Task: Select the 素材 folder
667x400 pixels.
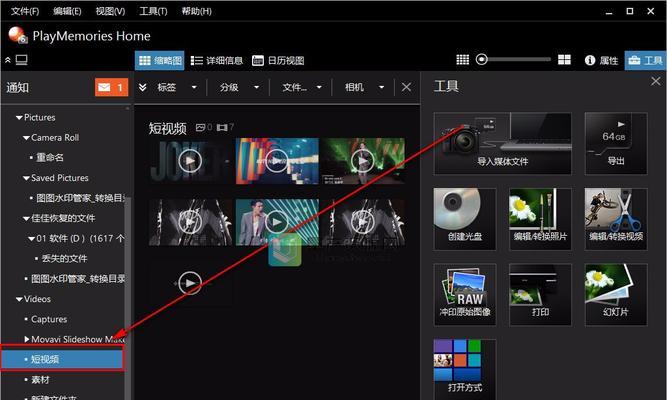Action: pyautogui.click(x=40, y=379)
